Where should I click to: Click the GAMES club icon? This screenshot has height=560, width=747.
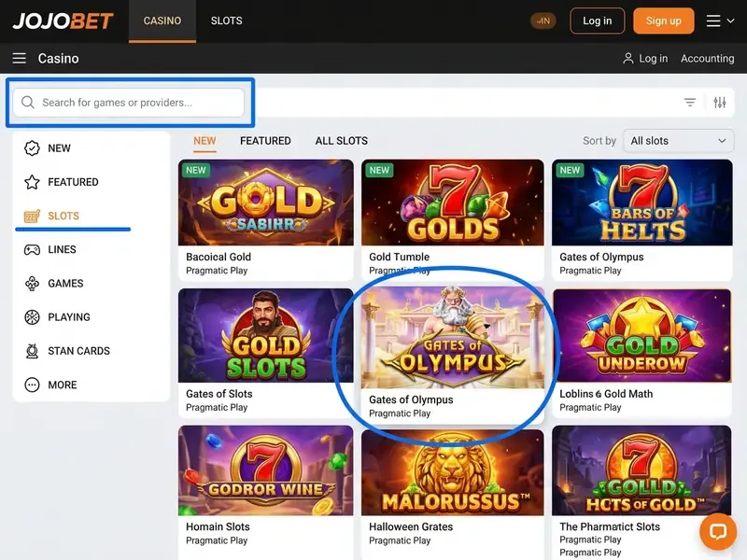[x=32, y=284]
